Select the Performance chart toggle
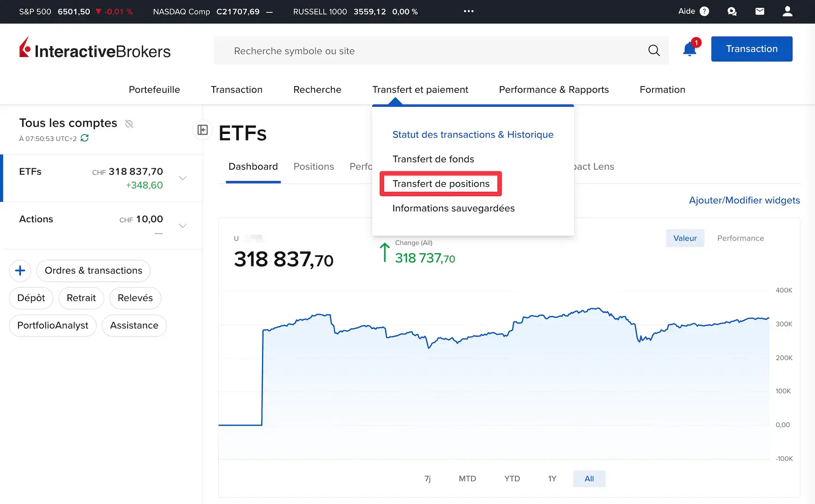The image size is (815, 504). pyautogui.click(x=740, y=238)
